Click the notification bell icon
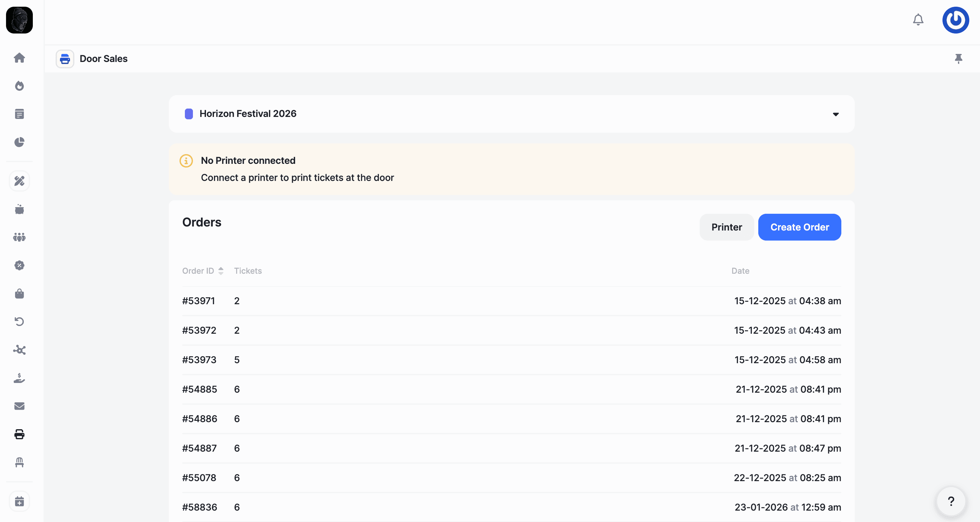The image size is (980, 522). (918, 20)
